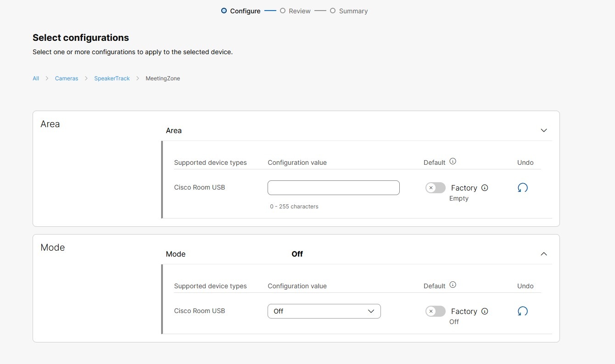View Factory info for the Area value

[485, 187]
